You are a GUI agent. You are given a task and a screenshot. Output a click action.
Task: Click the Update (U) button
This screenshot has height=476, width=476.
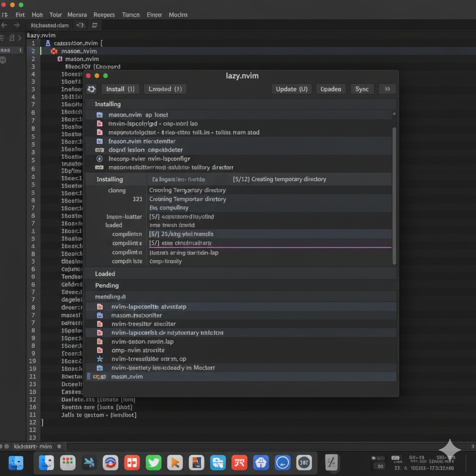click(x=291, y=89)
